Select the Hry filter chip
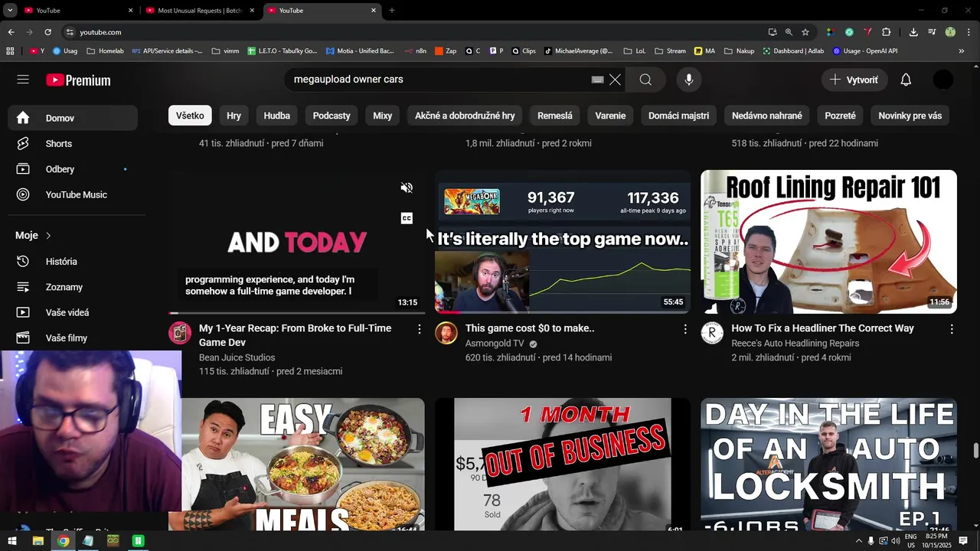This screenshot has height=551, width=980. click(x=234, y=116)
